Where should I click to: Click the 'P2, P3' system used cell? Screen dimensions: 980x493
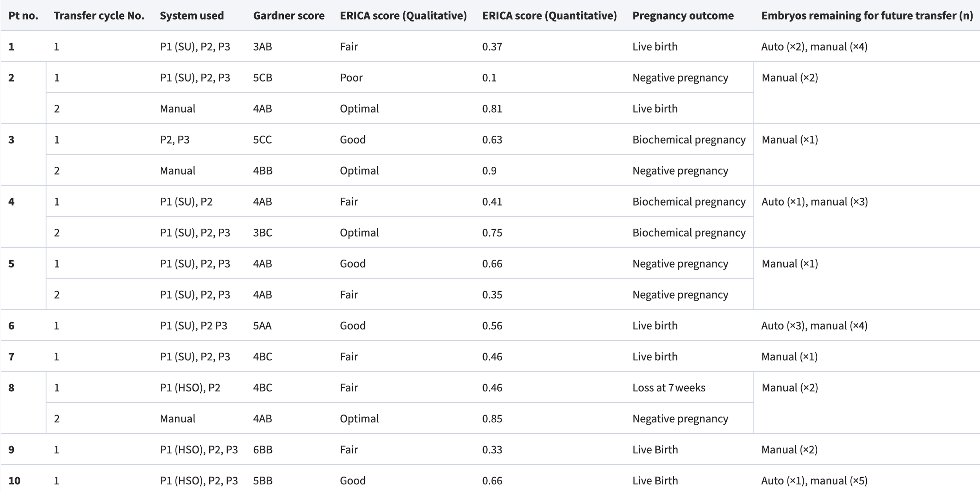pyautogui.click(x=174, y=140)
